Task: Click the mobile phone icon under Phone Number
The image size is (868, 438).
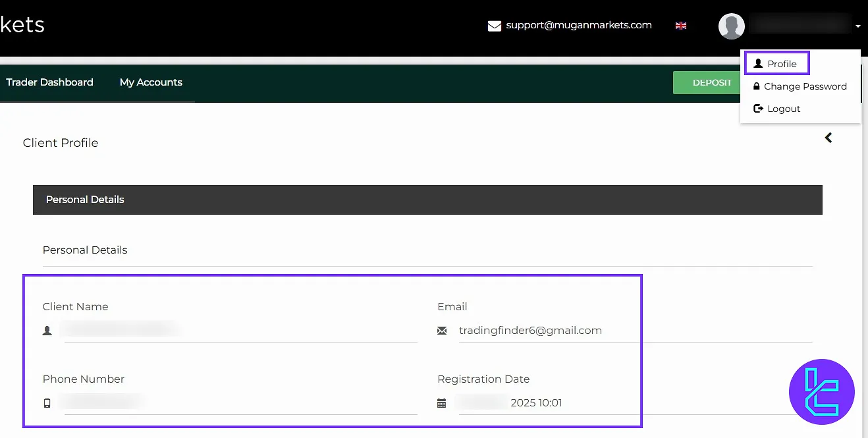Action: 47,403
